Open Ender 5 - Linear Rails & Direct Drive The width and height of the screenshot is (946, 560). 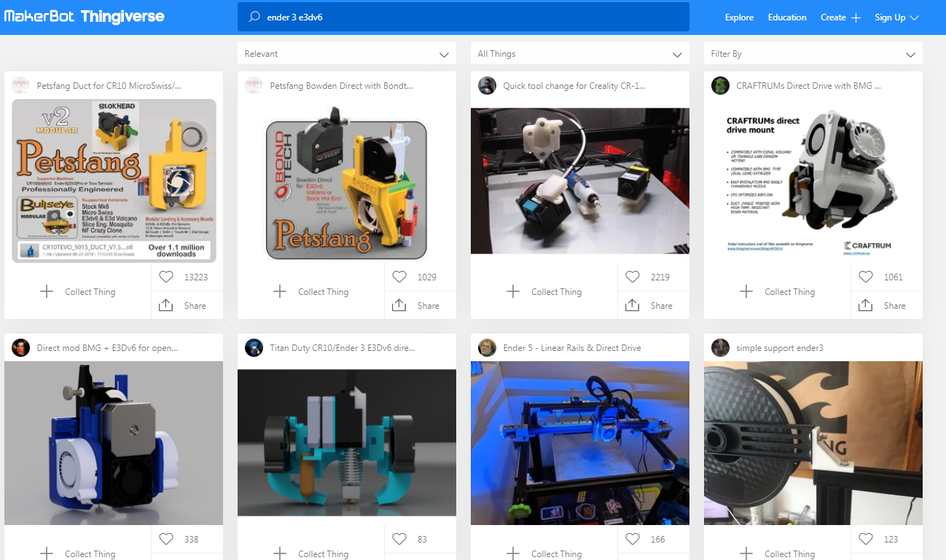pos(572,348)
